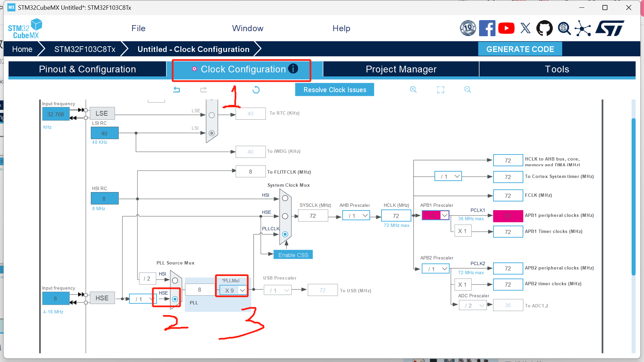Screen dimensions: 644x362
Task: Click the redo arrow icon
Action: pos(203,90)
